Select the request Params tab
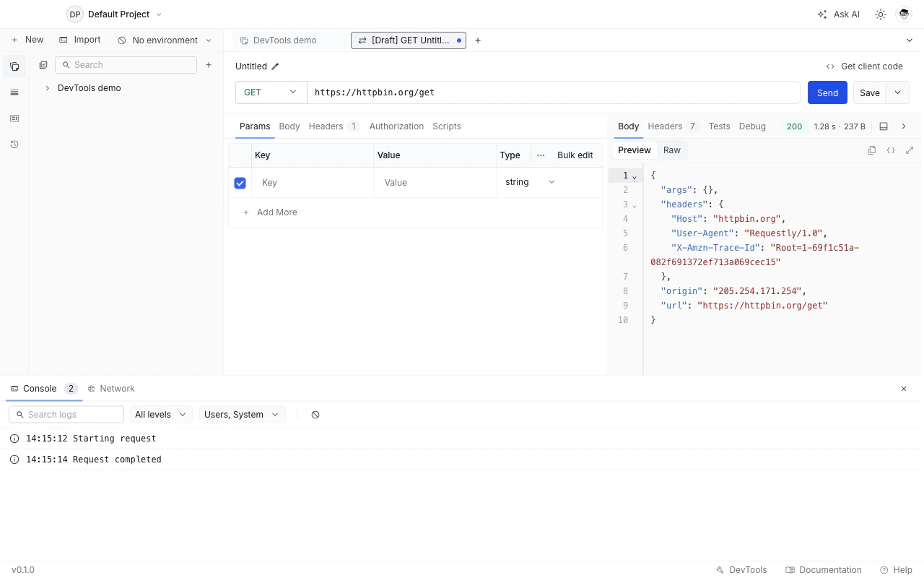The height and width of the screenshot is (578, 924). 255,126
